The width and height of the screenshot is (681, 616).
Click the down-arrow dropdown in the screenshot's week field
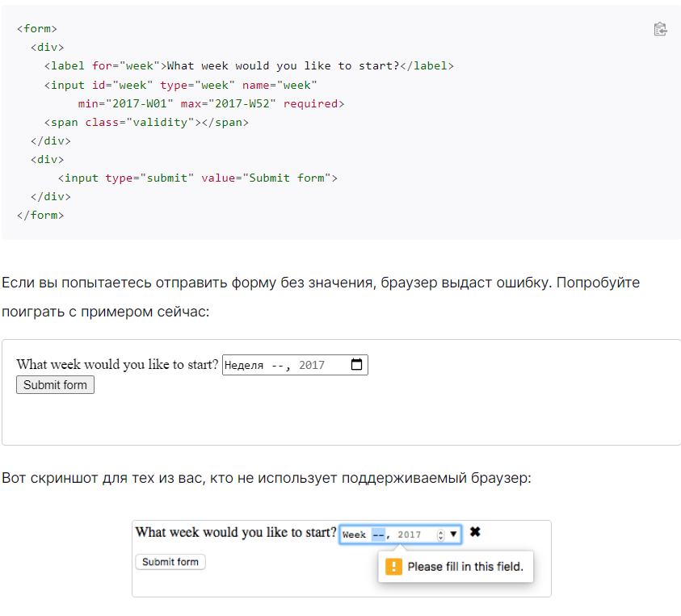click(x=453, y=534)
